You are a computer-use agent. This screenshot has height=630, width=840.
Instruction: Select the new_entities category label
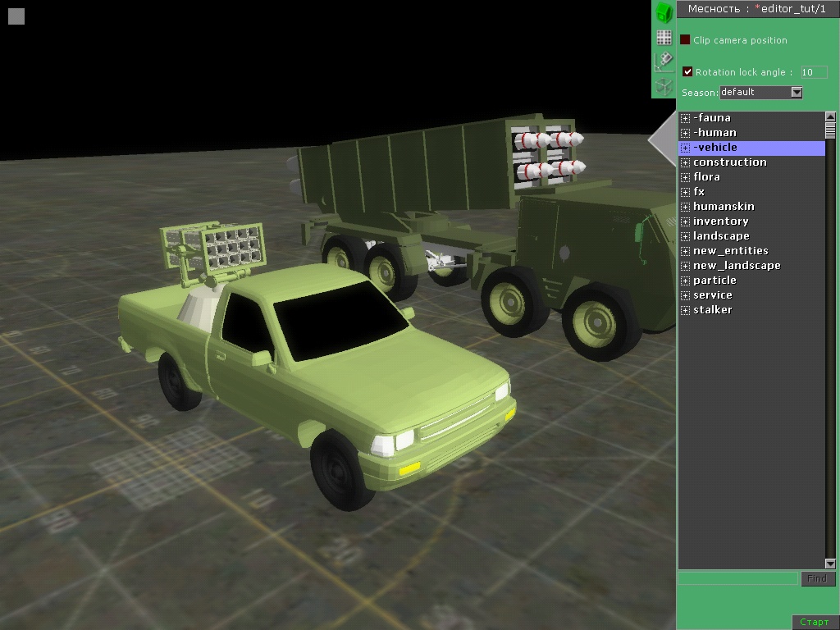click(x=731, y=251)
